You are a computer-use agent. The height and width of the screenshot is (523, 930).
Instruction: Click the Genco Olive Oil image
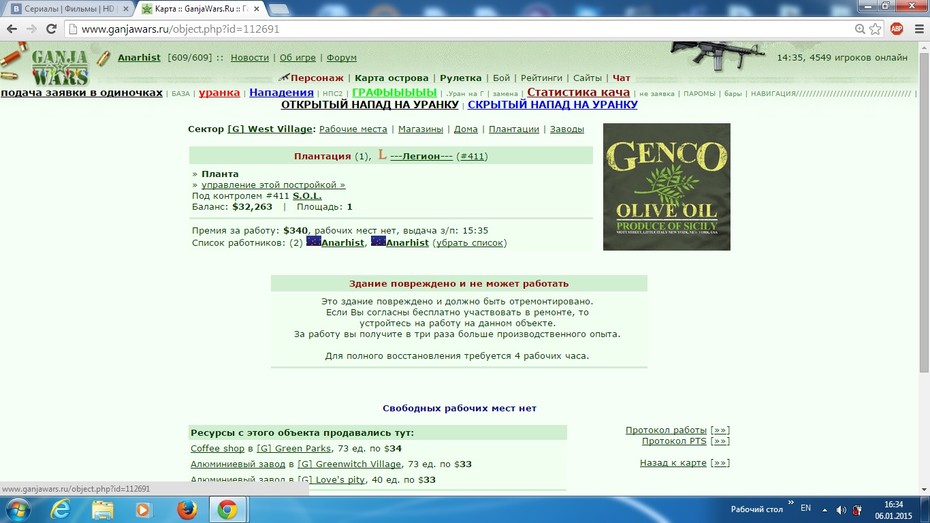tap(667, 187)
